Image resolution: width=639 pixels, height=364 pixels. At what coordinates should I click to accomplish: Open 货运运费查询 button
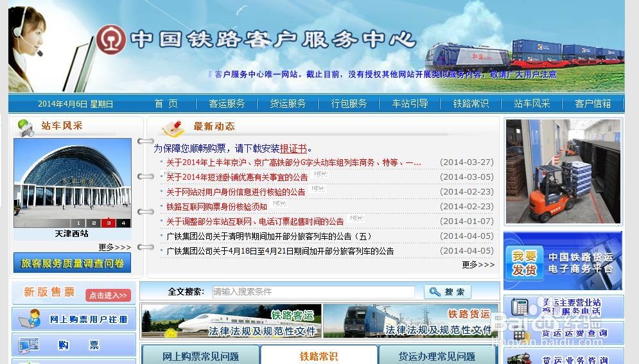click(x=564, y=333)
